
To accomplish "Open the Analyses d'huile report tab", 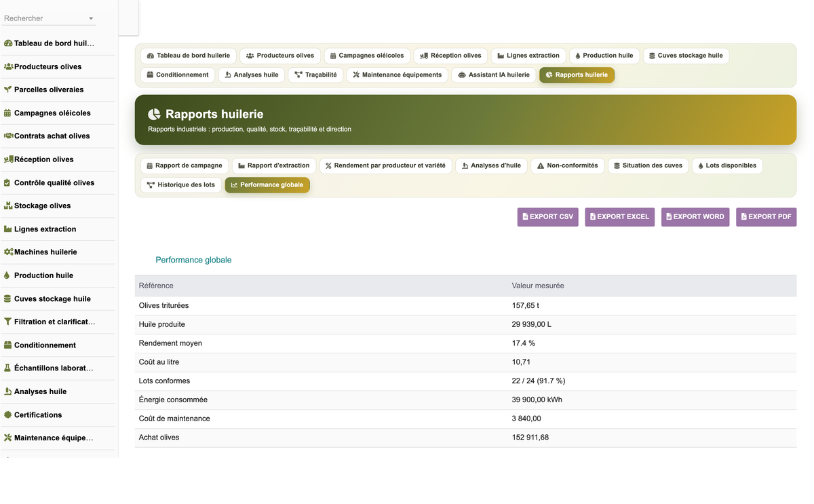I will tap(491, 166).
